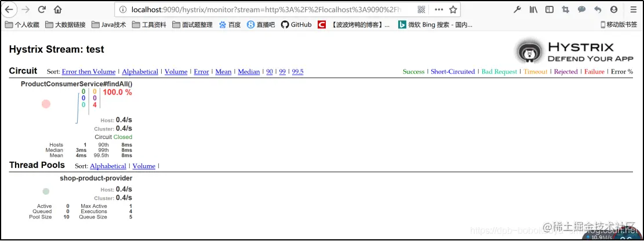
Task: Sort circuits Alphabetical
Action: (x=140, y=72)
